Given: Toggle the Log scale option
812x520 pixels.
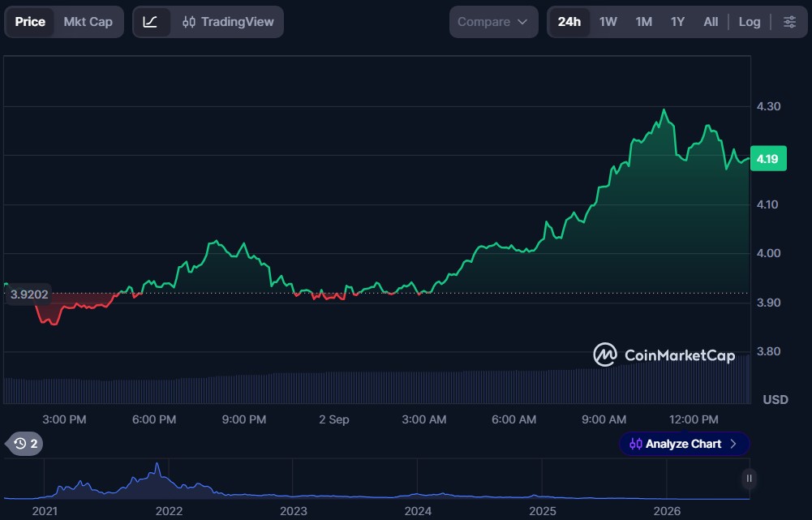Looking at the screenshot, I should point(750,22).
